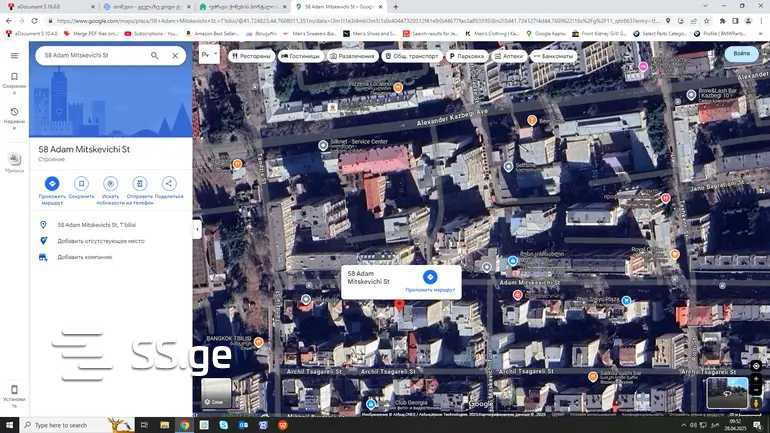Click the Share (Поделиться) icon
This screenshot has width=770, height=433.
pyautogui.click(x=169, y=183)
